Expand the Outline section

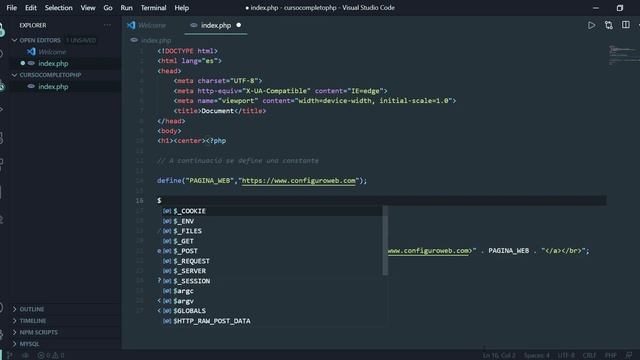[15, 309]
